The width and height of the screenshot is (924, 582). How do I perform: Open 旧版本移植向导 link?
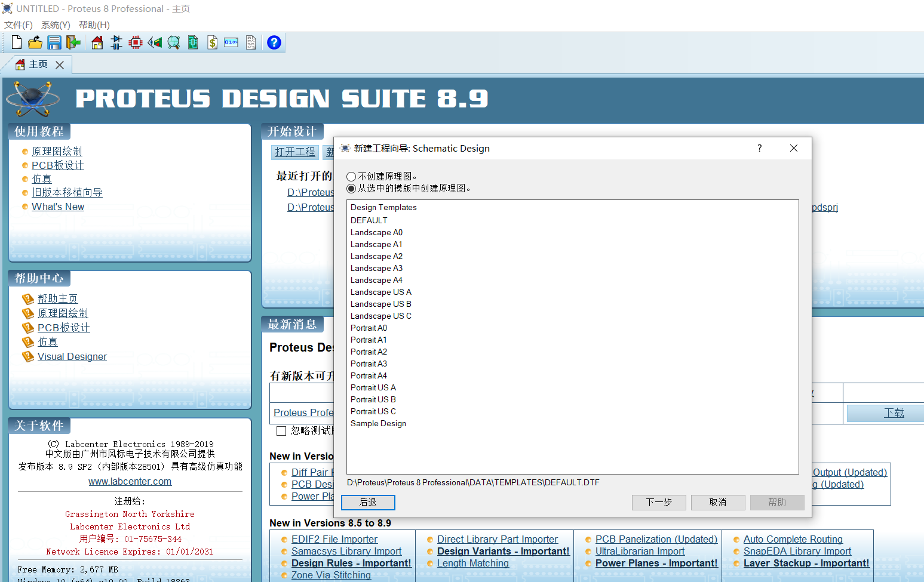67,193
